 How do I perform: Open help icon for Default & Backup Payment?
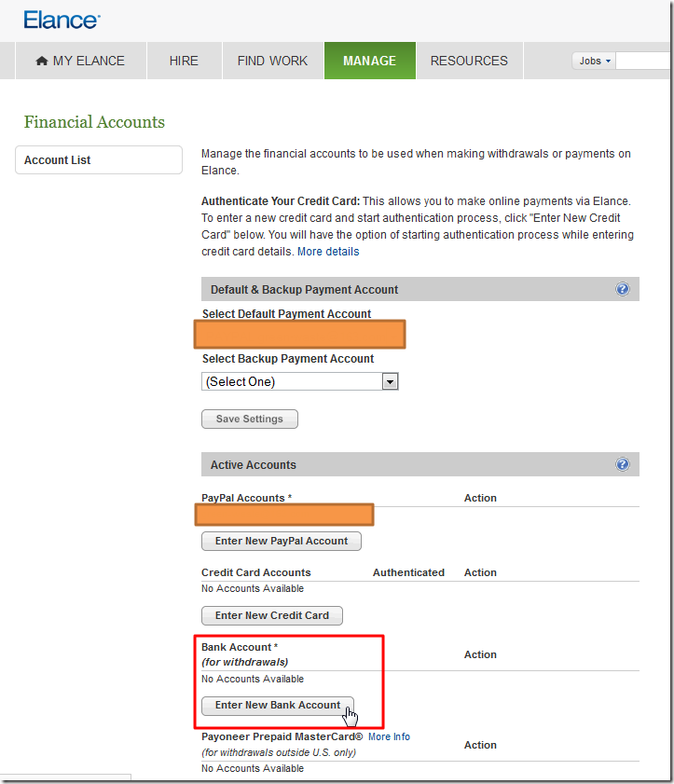coord(623,290)
